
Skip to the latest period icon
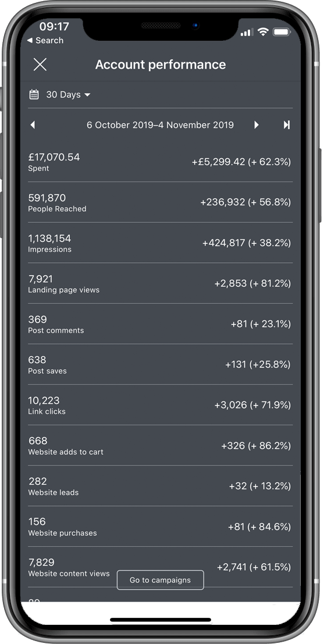[x=287, y=125]
